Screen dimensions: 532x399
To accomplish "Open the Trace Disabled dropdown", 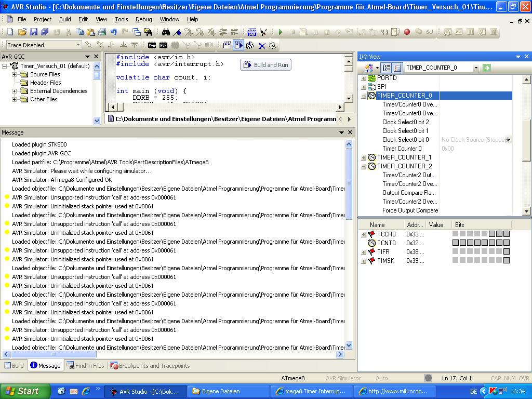I will pos(78,45).
